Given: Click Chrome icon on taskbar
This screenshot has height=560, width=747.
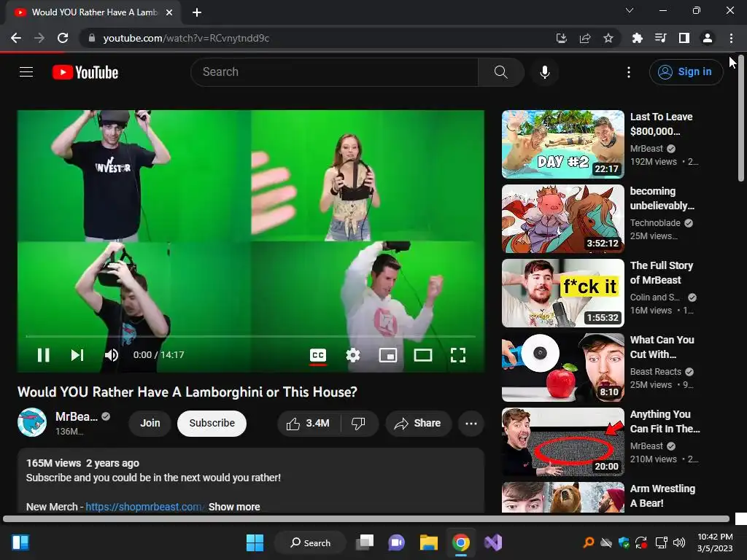Looking at the screenshot, I should pos(461,542).
